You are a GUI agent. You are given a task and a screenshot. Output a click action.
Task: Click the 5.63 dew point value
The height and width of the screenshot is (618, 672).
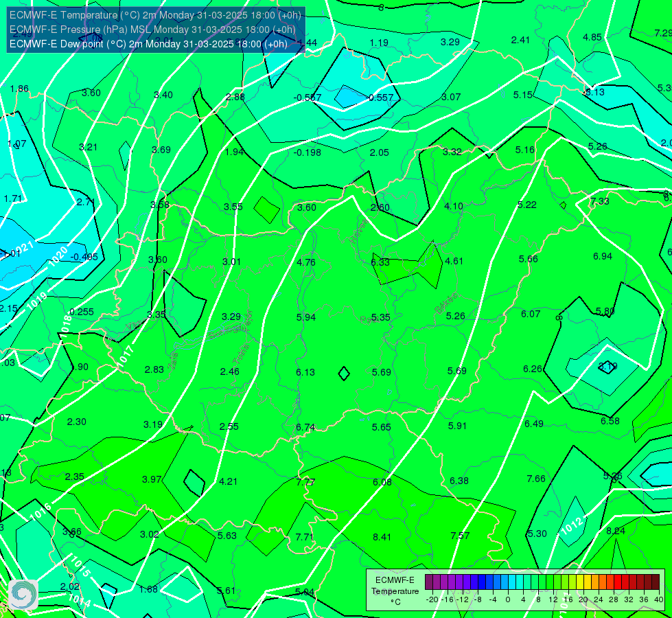pos(227,536)
